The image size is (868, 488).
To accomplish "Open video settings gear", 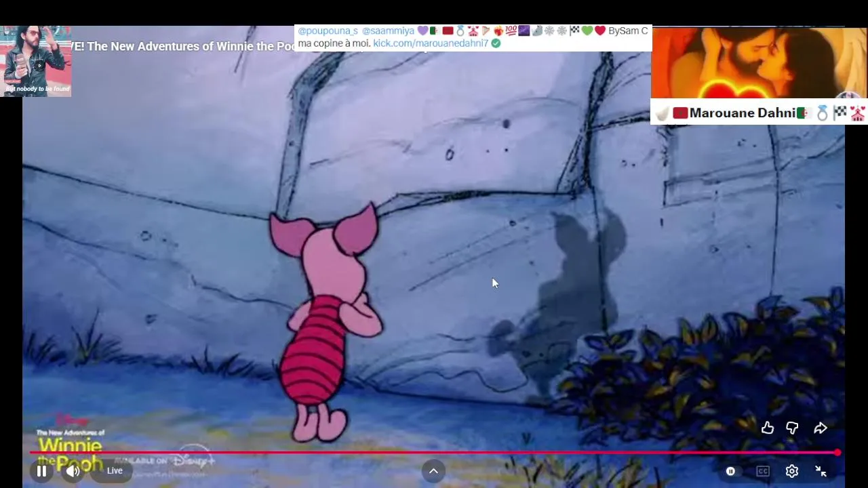I will click(792, 471).
